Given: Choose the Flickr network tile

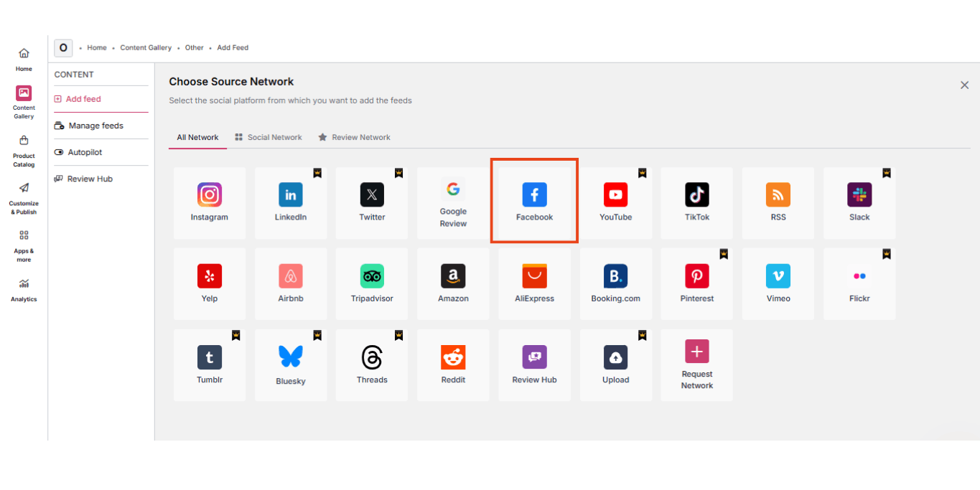Looking at the screenshot, I should (x=859, y=284).
